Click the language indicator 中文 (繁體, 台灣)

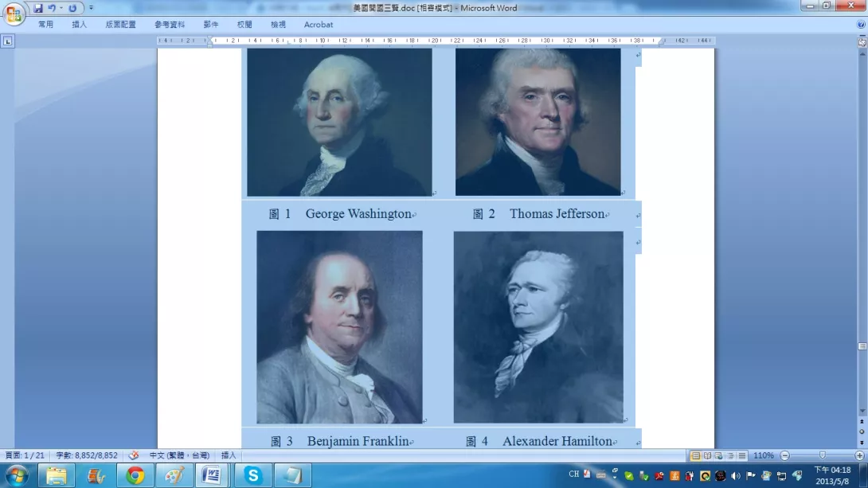[179, 455]
